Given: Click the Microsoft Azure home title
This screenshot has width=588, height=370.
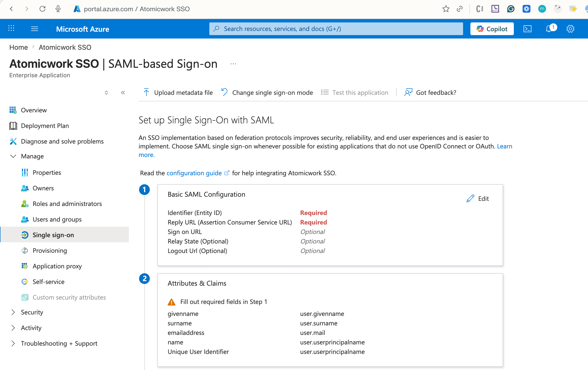Looking at the screenshot, I should 82,29.
